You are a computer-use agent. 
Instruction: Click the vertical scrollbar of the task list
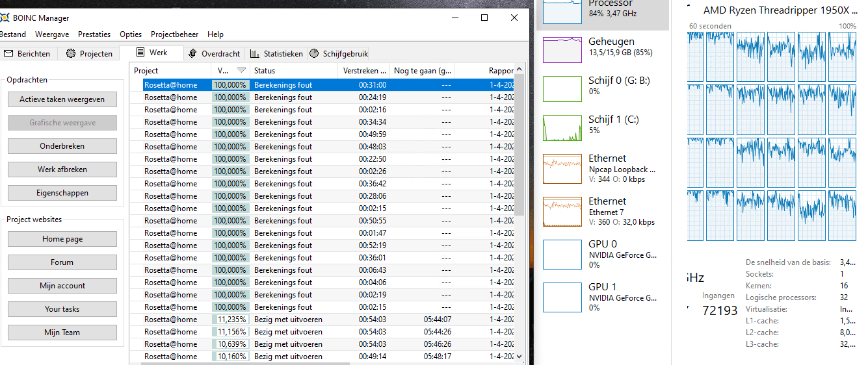point(519,146)
